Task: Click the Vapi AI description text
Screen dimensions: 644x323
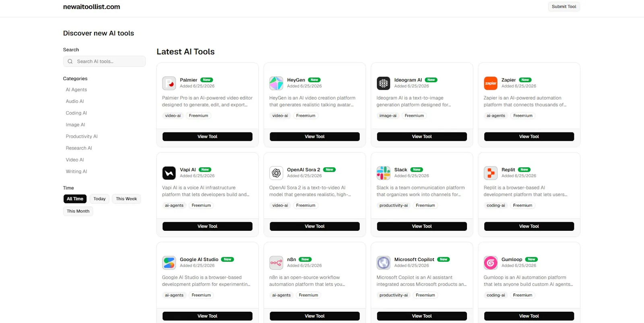Action: pos(206,191)
